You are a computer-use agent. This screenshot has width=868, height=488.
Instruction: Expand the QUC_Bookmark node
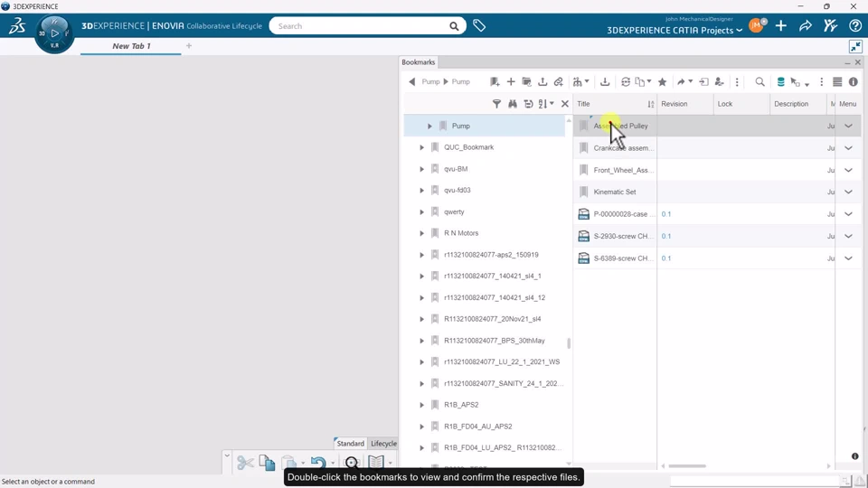tap(422, 147)
